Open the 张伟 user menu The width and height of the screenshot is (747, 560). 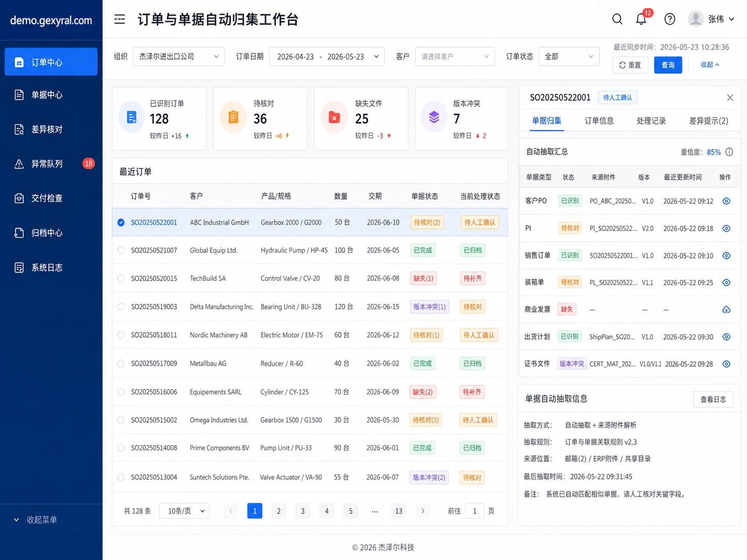coord(711,19)
